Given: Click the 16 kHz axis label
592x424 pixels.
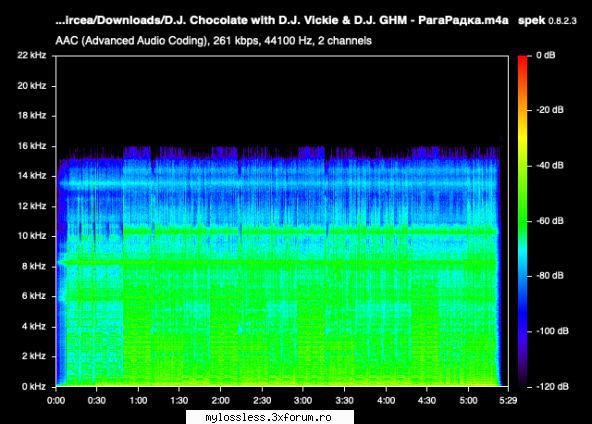Looking at the screenshot, I should [x=32, y=146].
